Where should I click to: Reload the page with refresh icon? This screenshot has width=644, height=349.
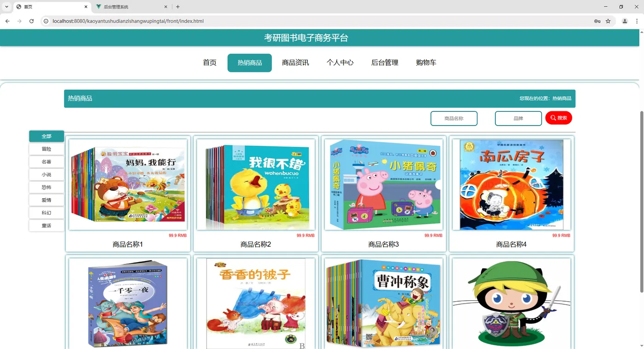[31, 21]
